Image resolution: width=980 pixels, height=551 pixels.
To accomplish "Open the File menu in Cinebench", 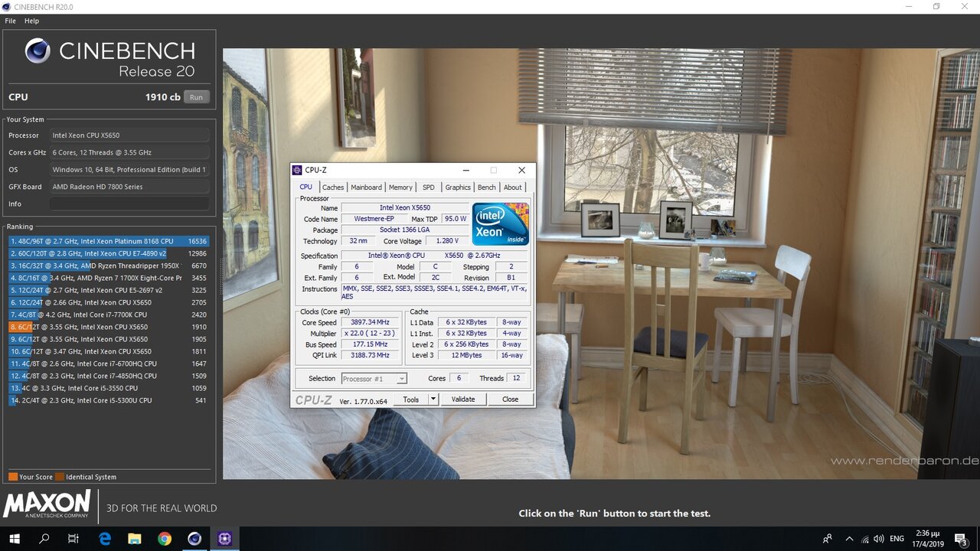I will coord(11,21).
